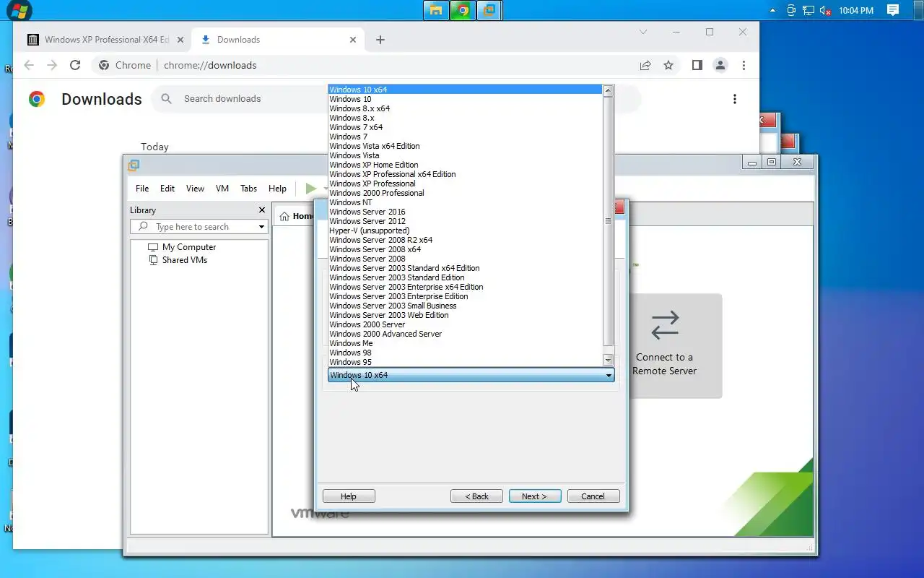The height and width of the screenshot is (578, 924).
Task: Share this page from the Chrome address bar
Action: pos(645,65)
